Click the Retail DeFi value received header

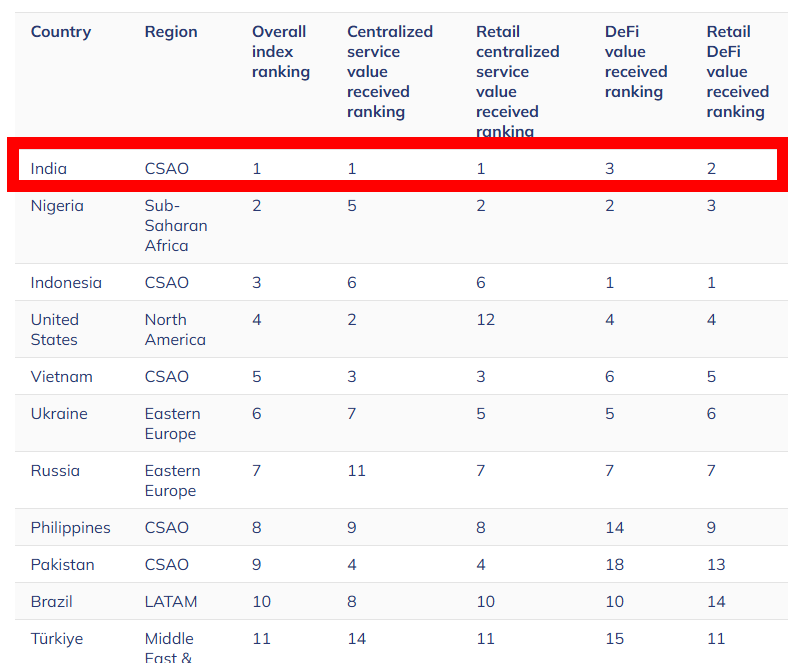tap(737, 71)
